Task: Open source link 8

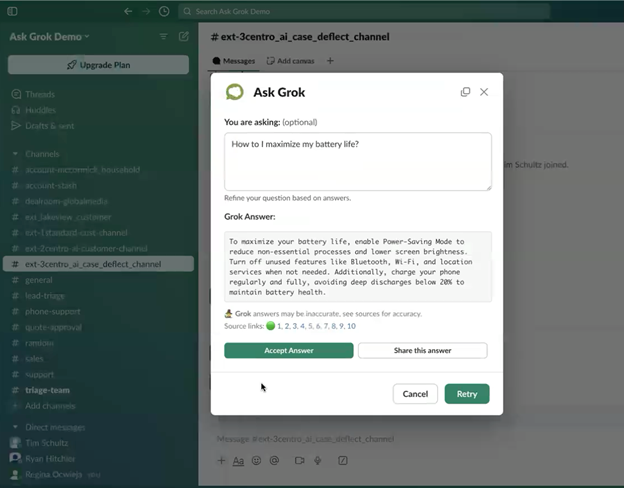Action: coord(333,326)
